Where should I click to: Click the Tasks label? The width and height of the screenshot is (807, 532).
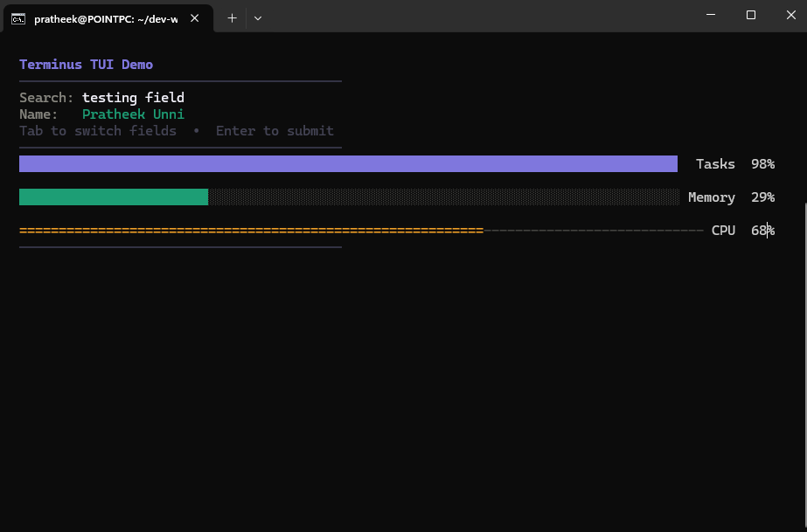(715, 164)
